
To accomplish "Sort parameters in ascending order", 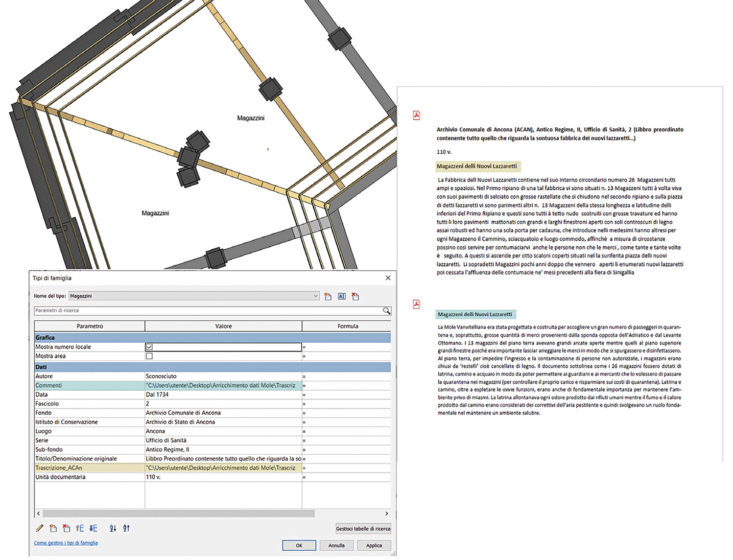I will coord(113,528).
